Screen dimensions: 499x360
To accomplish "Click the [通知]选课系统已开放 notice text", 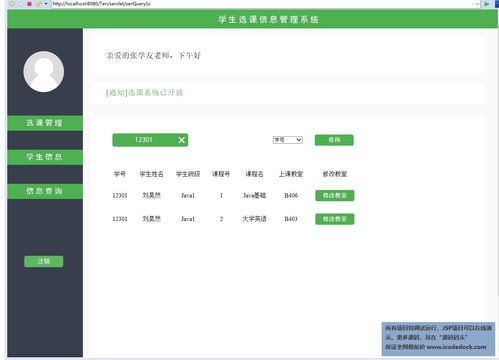I will pyautogui.click(x=144, y=93).
